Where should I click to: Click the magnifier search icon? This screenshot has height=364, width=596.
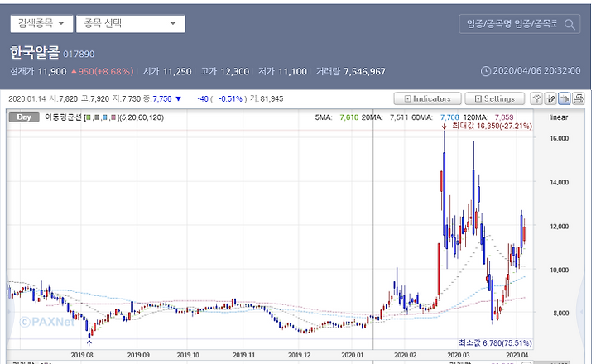pos(570,24)
